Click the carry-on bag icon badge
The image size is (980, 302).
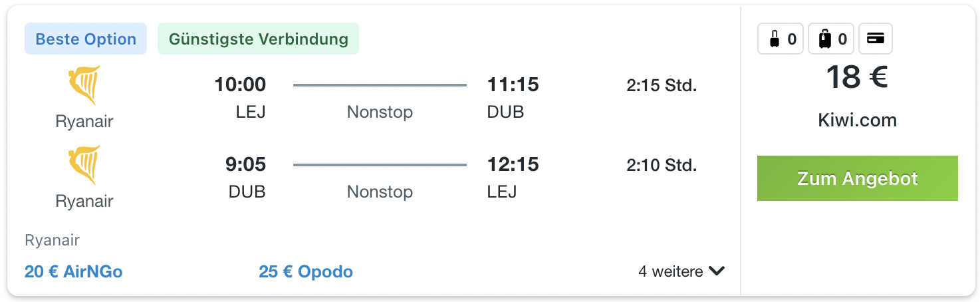781,39
